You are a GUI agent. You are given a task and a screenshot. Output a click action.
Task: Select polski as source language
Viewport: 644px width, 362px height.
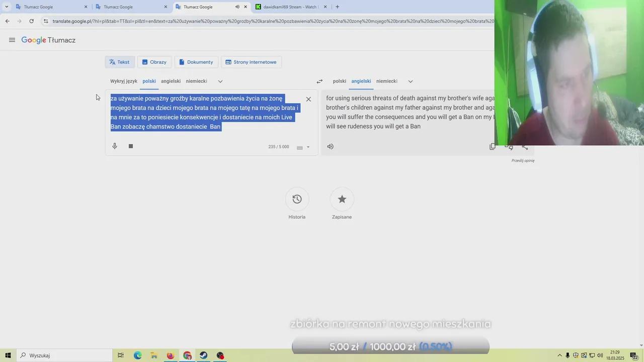(149, 81)
